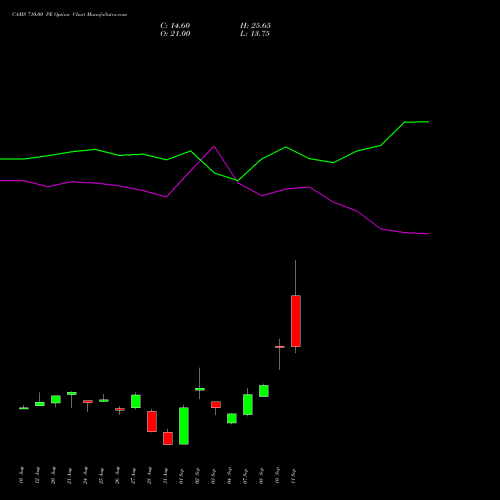Click the green 27 Aug candlestick body
This screenshot has height=500, width=500.
click(x=136, y=401)
